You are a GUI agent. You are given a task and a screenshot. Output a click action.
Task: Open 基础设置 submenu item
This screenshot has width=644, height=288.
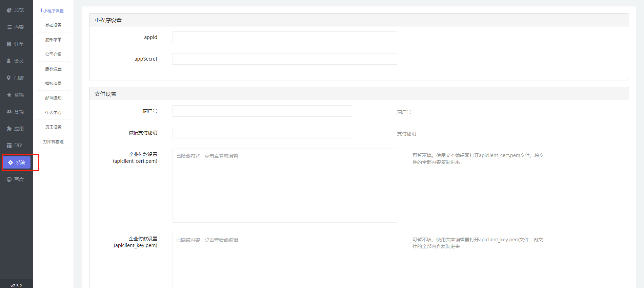[x=53, y=25]
